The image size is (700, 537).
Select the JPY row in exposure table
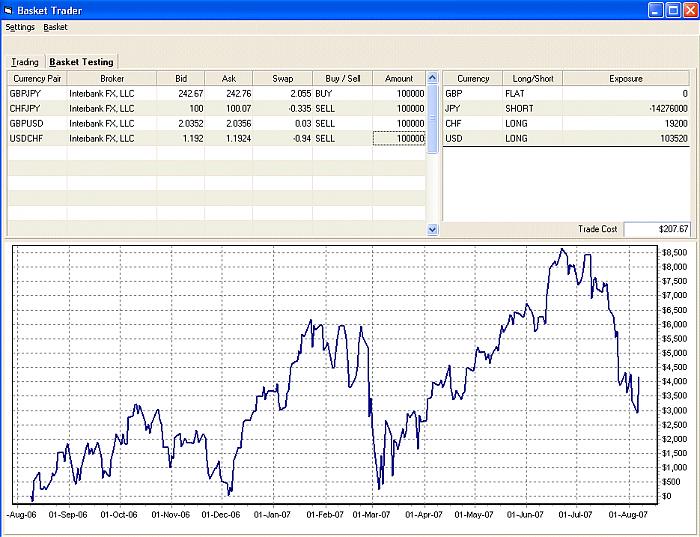(566, 108)
